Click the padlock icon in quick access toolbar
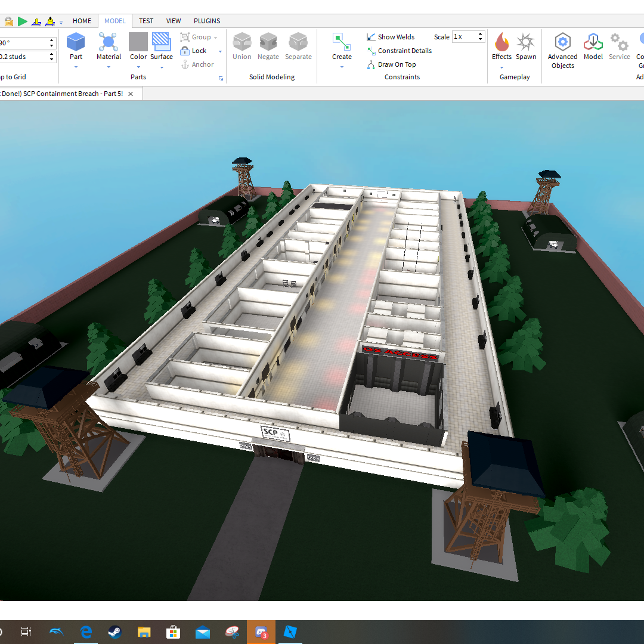The width and height of the screenshot is (644, 644). (x=8, y=21)
